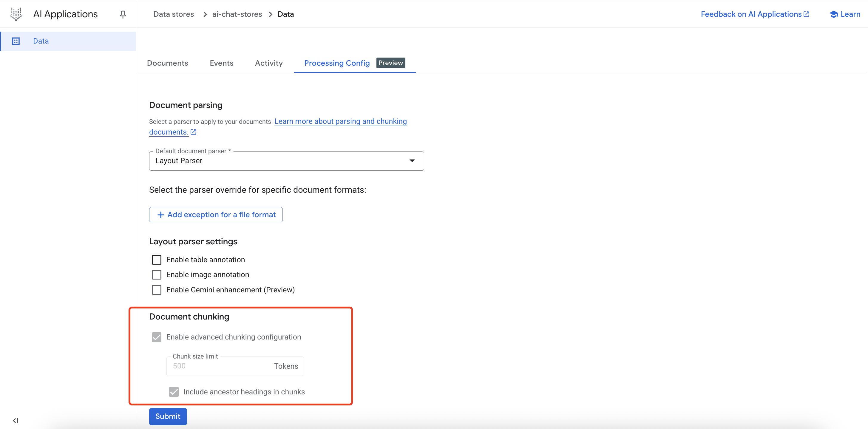Enable image annotation checkbox

[x=156, y=275]
